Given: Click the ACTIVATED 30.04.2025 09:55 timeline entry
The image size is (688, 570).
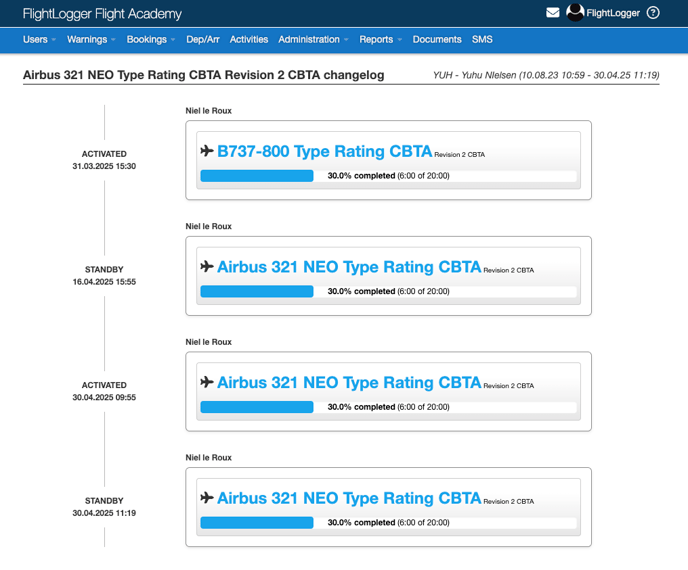Looking at the screenshot, I should pyautogui.click(x=104, y=391).
